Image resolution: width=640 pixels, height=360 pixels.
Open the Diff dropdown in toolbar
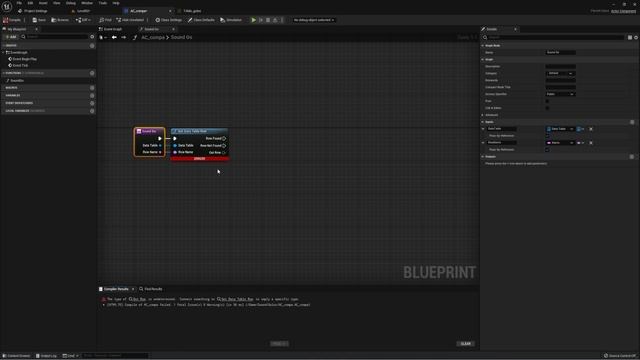(x=83, y=20)
